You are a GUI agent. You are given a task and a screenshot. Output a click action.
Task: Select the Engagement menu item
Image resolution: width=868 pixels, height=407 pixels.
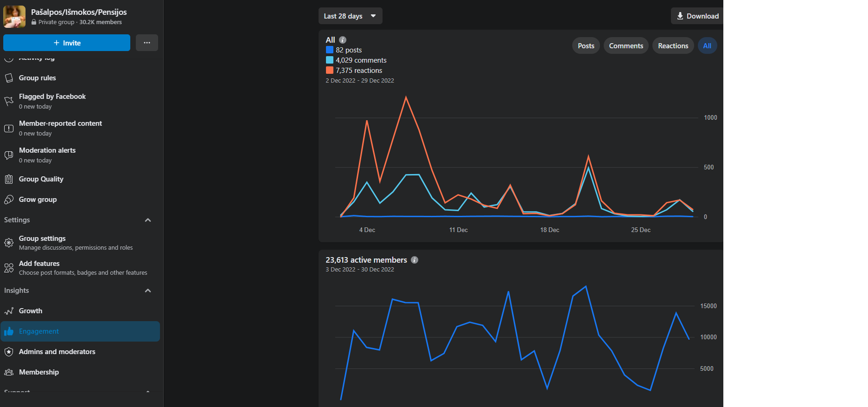pyautogui.click(x=80, y=331)
